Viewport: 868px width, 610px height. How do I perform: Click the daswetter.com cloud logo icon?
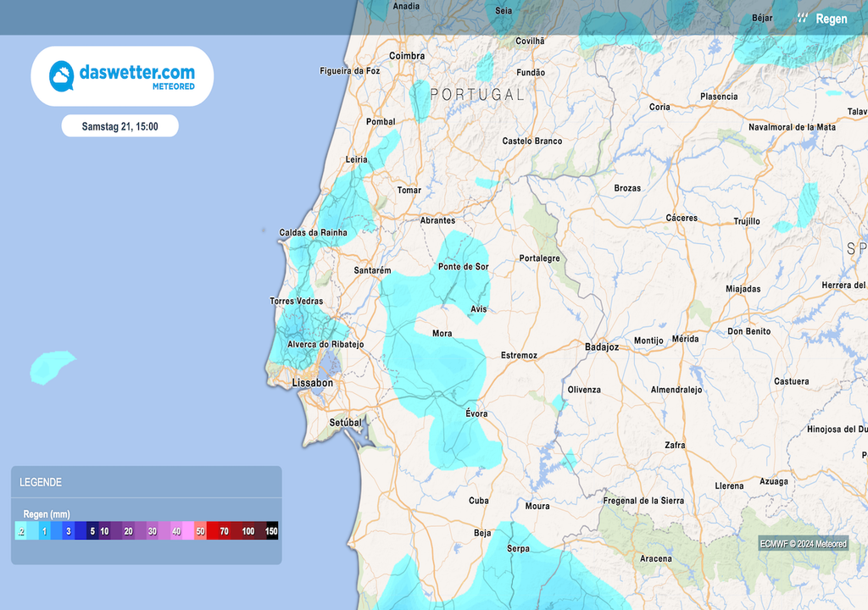62,76
